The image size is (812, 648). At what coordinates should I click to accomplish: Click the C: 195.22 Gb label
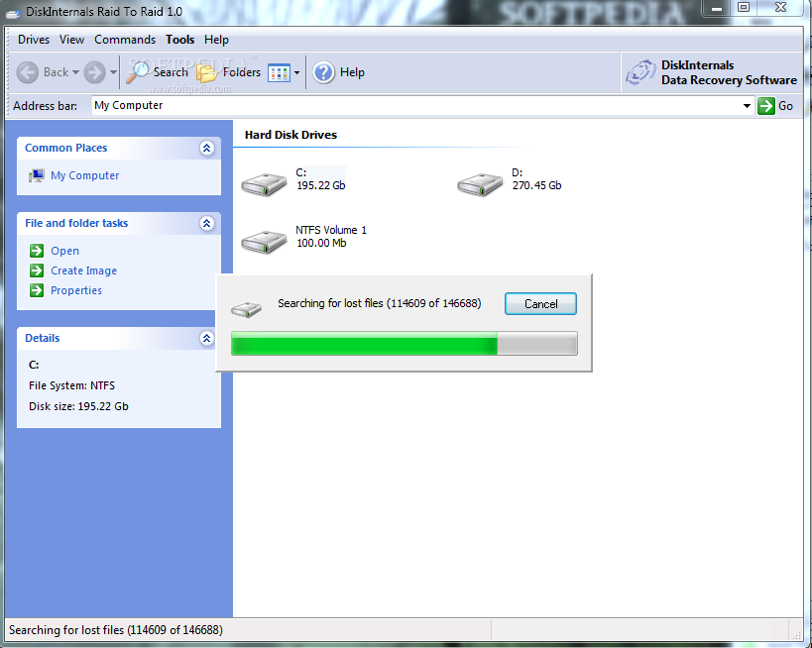320,179
